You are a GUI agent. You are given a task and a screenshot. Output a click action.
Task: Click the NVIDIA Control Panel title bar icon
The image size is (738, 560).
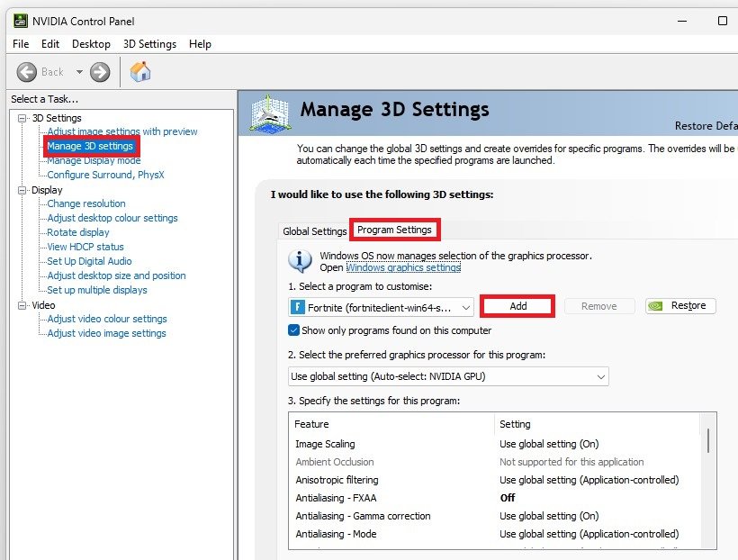[x=20, y=21]
